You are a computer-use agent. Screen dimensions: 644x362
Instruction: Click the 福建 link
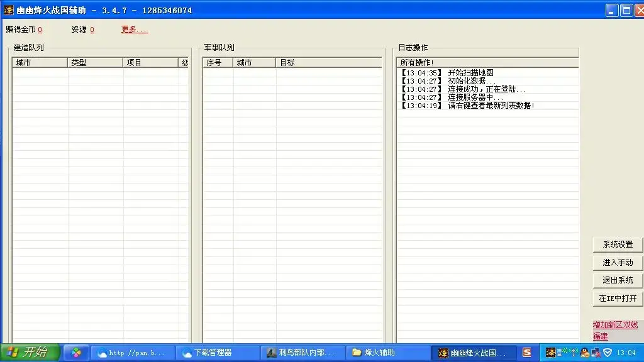click(x=600, y=336)
